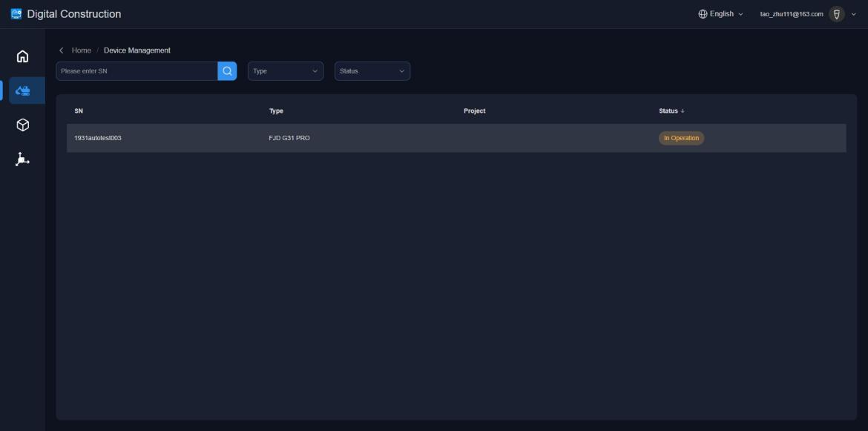Select the excavator Device Management sidebar icon
This screenshot has height=431, width=868.
click(23, 91)
